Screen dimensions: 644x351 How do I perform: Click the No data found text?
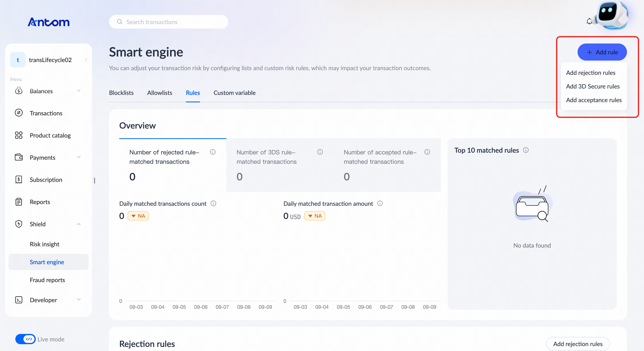(532, 245)
